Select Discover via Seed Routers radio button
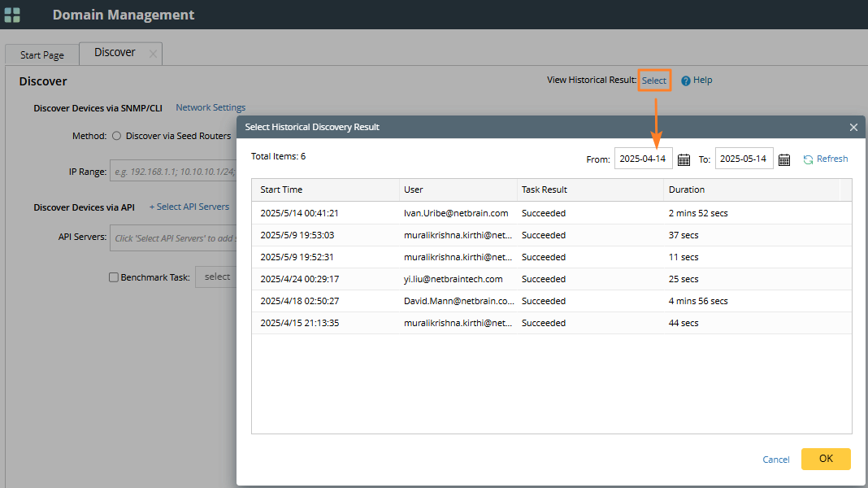Image resolution: width=868 pixels, height=488 pixels. [116, 137]
